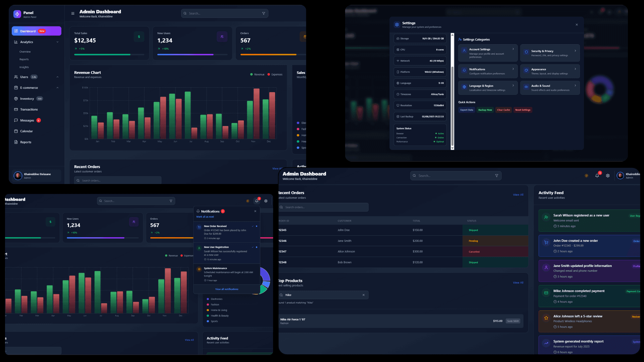
Task: Click the bell icon next to Khaireddine avatar
Action: click(x=597, y=176)
